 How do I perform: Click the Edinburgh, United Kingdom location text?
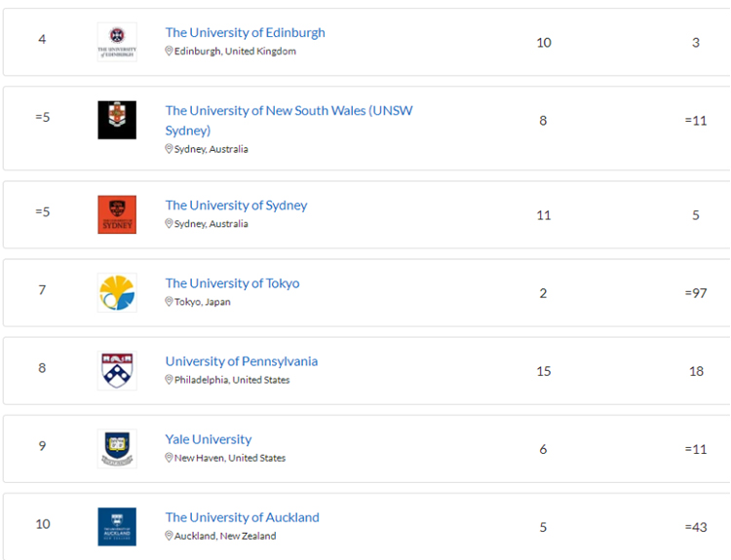pos(235,52)
